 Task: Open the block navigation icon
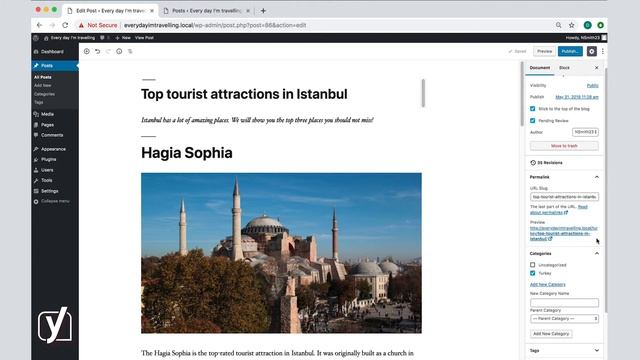tap(130, 51)
